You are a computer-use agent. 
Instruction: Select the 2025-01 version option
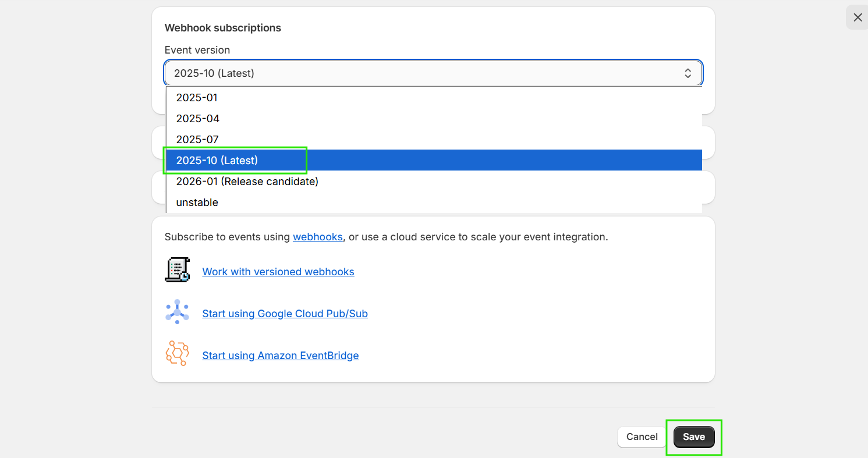click(197, 98)
